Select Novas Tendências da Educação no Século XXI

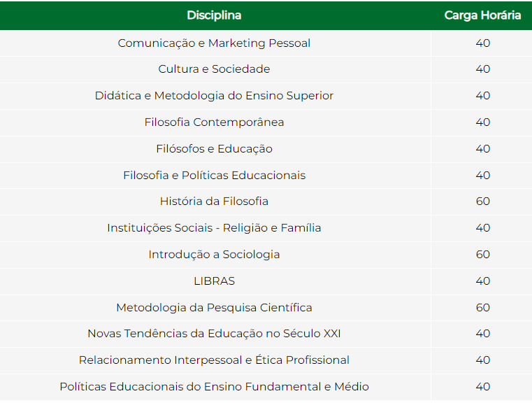(x=214, y=334)
